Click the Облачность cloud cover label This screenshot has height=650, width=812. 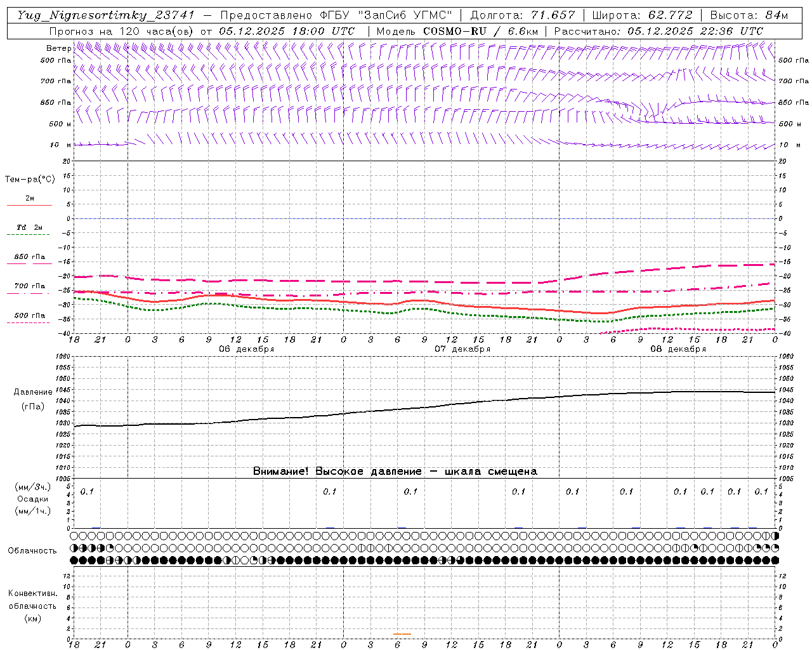point(32,550)
